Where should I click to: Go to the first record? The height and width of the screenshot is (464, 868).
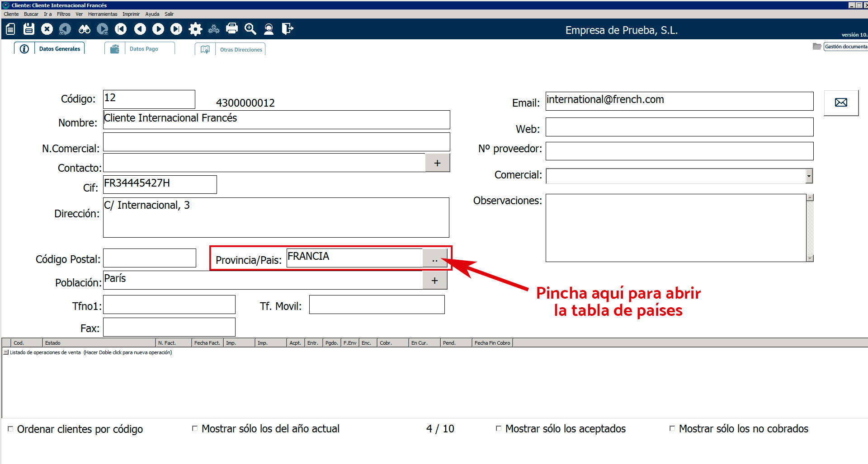pyautogui.click(x=121, y=29)
